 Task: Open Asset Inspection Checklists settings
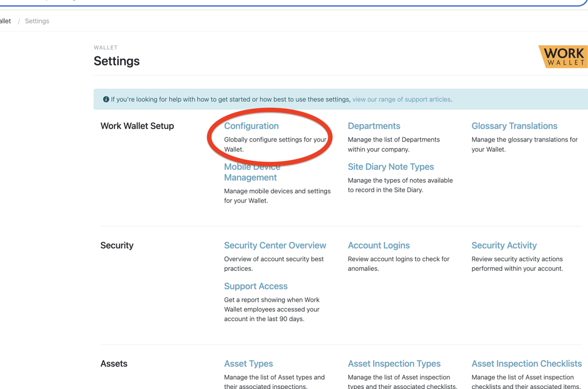coord(526,363)
